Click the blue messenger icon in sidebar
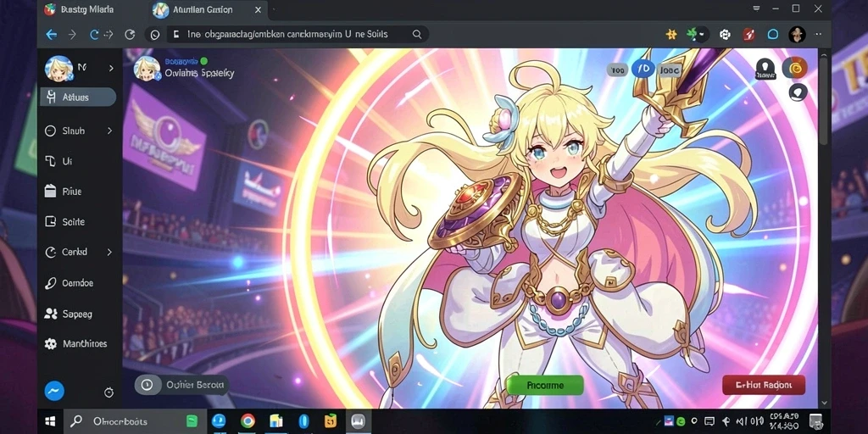This screenshot has height=434, width=868. click(54, 392)
